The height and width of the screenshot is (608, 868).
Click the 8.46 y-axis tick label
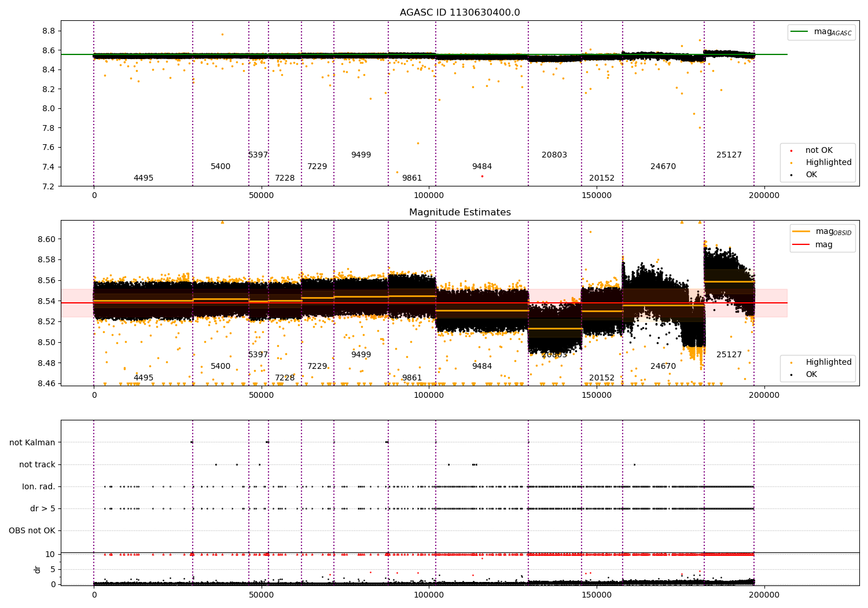click(x=47, y=384)
